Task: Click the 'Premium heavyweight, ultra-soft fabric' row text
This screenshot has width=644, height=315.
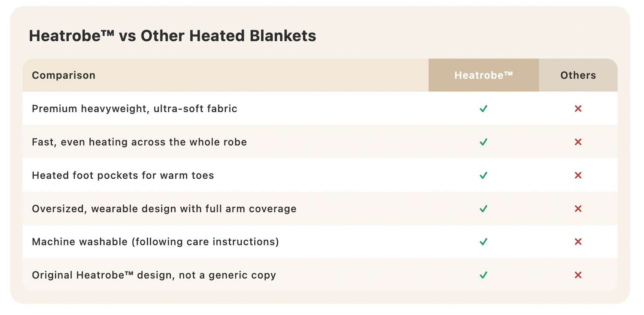Action: coord(134,109)
